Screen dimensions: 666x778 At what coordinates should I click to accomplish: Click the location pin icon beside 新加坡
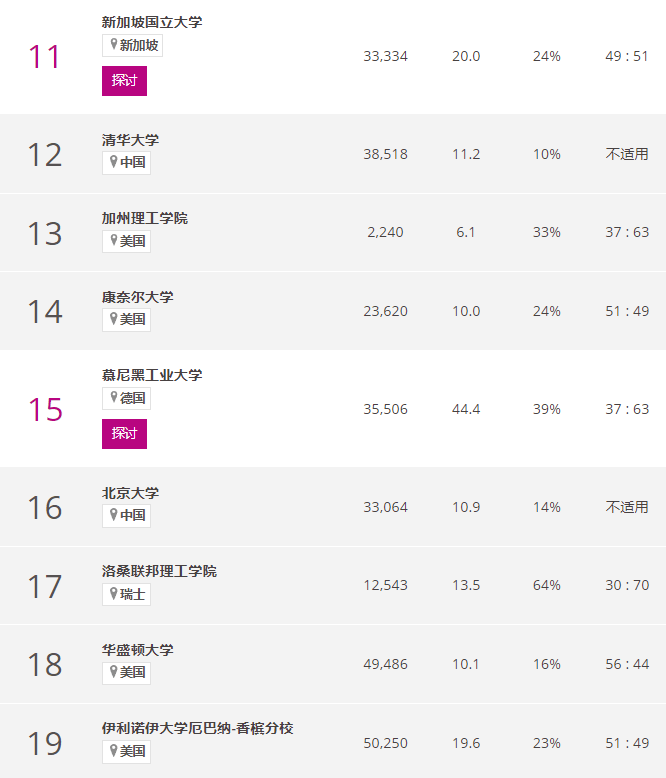114,45
